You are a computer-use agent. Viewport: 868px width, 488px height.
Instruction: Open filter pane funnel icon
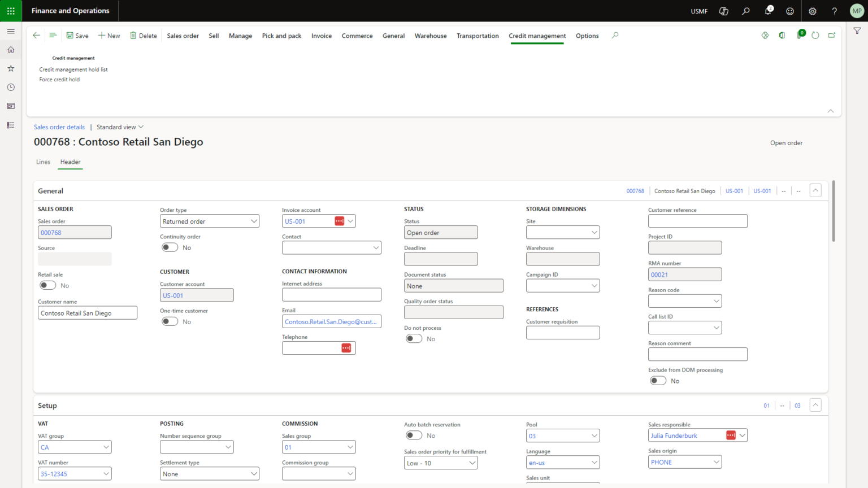click(x=857, y=31)
